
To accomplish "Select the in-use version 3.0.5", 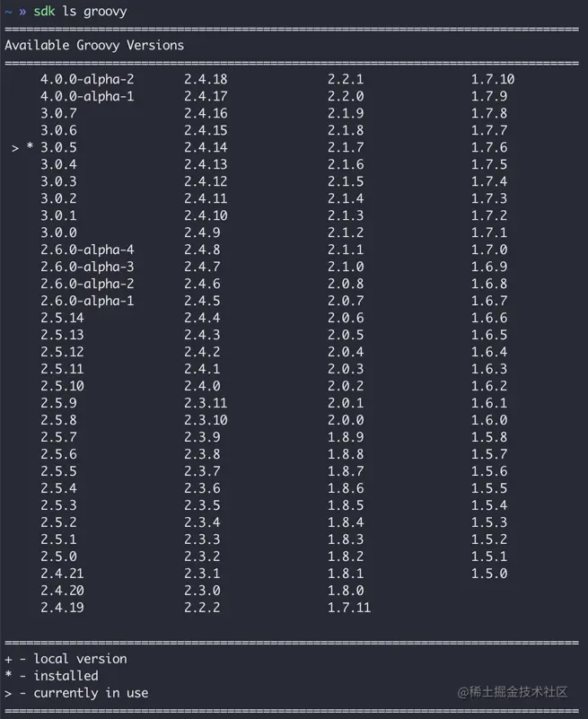I will point(58,147).
